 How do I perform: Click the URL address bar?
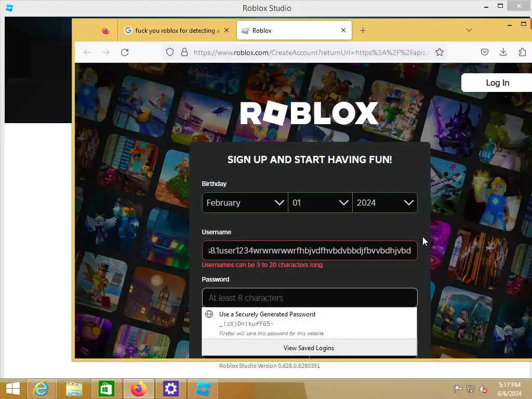(311, 52)
